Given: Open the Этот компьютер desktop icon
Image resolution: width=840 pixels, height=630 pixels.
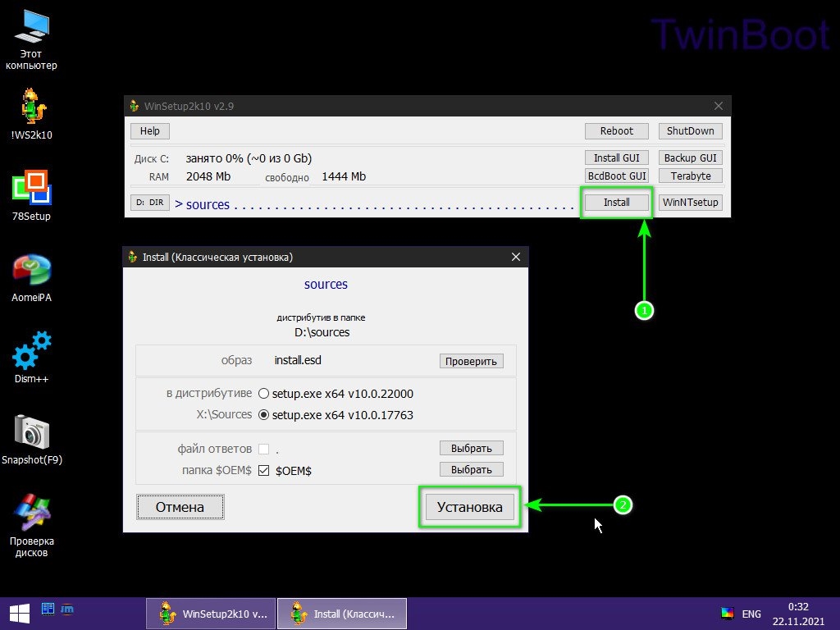Looking at the screenshot, I should [31, 40].
